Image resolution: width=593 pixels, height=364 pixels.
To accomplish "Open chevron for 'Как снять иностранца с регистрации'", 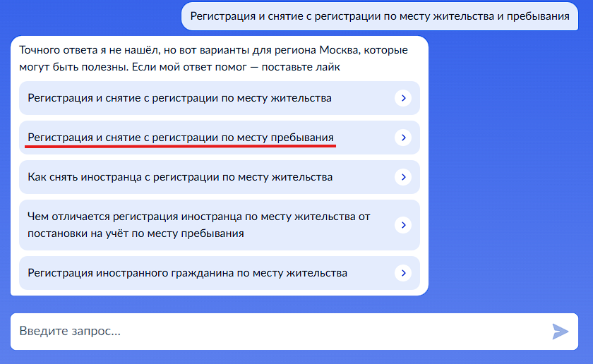I will (403, 177).
